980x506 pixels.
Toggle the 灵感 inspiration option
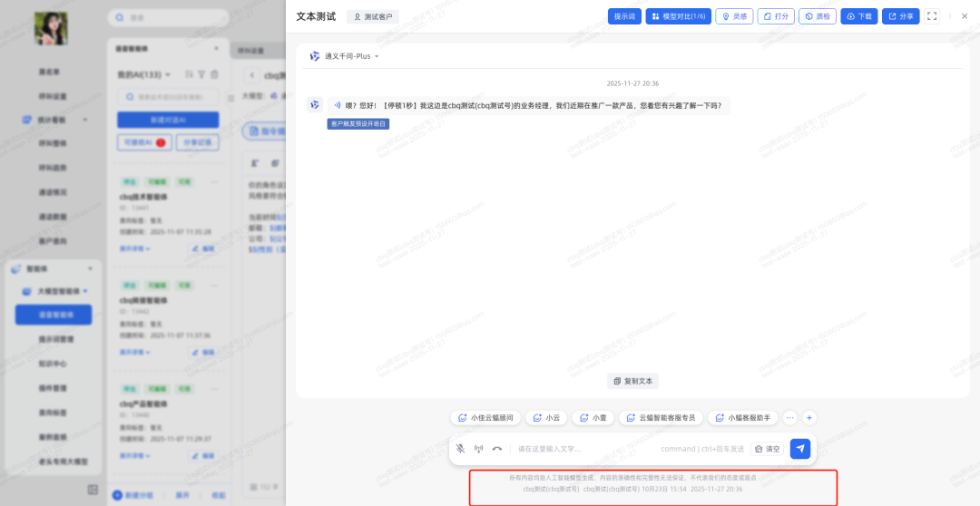[x=734, y=16]
